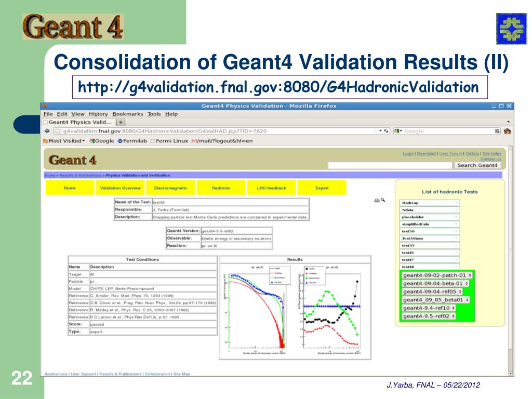
Task: Click the Google search engine icon
Action: tap(396, 131)
